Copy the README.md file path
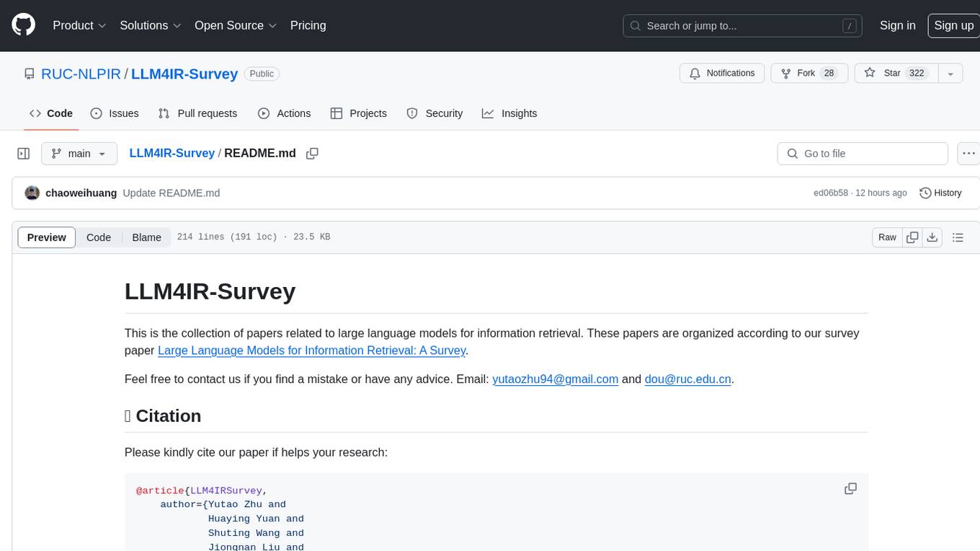The height and width of the screenshot is (551, 980). pyautogui.click(x=312, y=154)
